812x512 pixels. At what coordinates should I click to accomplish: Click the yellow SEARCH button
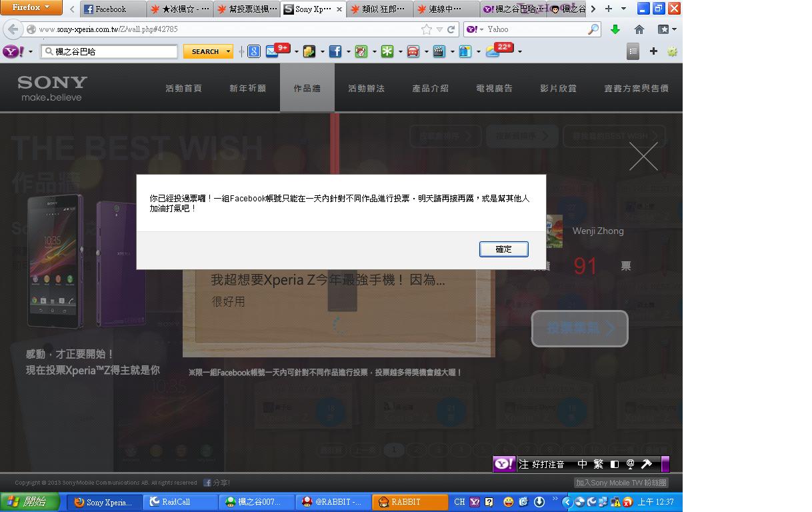(205, 51)
